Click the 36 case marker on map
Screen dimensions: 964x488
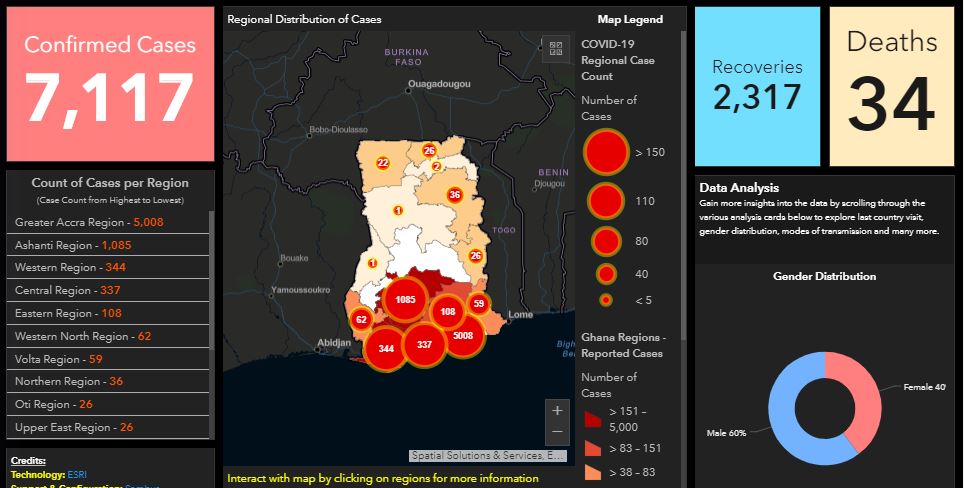(x=455, y=195)
